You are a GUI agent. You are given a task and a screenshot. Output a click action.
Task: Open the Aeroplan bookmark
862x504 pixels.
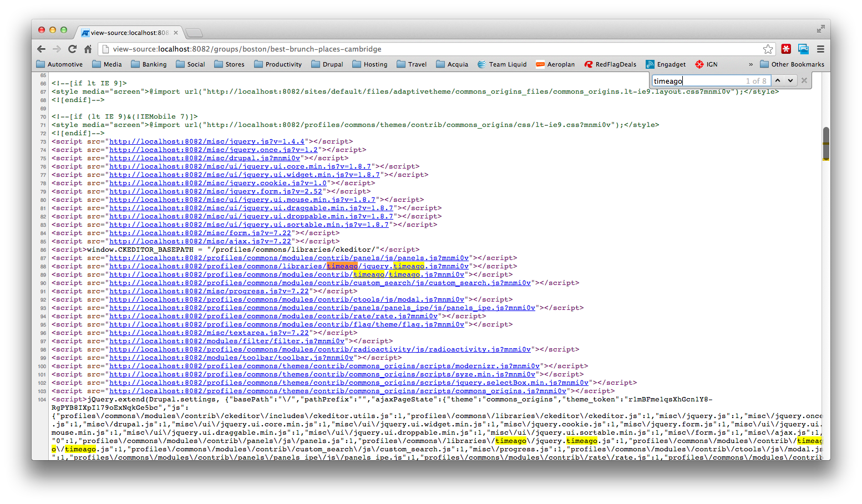click(x=555, y=64)
